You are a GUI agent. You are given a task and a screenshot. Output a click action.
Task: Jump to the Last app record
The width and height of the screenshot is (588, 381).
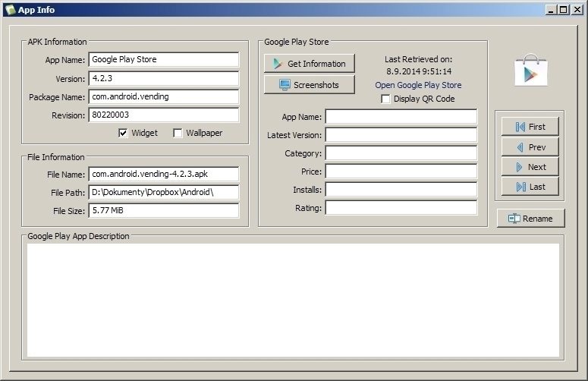tap(530, 187)
